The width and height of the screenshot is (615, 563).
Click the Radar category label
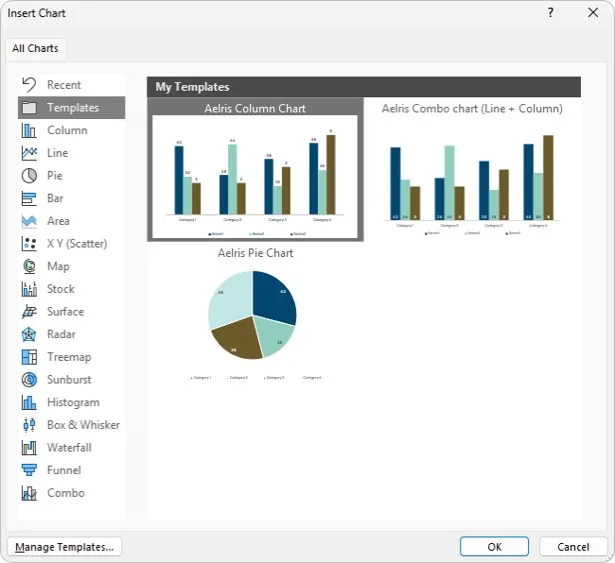61,334
